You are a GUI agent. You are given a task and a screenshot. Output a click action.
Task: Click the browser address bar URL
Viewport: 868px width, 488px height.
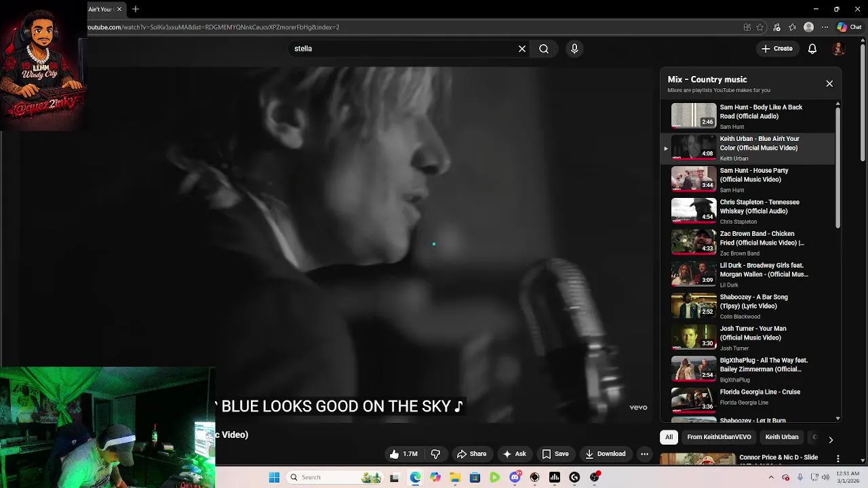(214, 27)
